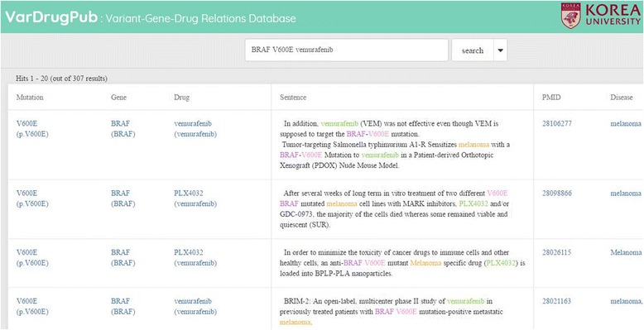This screenshot has width=644, height=330.
Task: Open the search options dropdown arrow
Action: (x=500, y=50)
